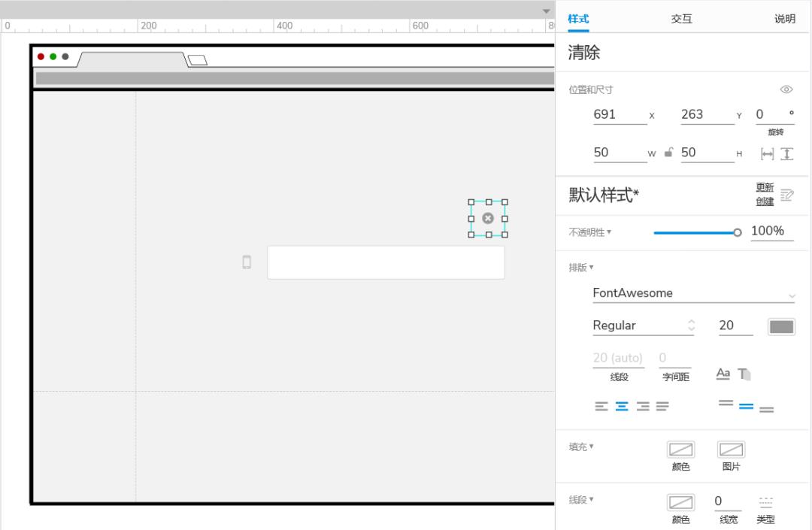The width and height of the screenshot is (812, 530).
Task: Click the gray address bar in mockup
Action: pyautogui.click(x=295, y=78)
